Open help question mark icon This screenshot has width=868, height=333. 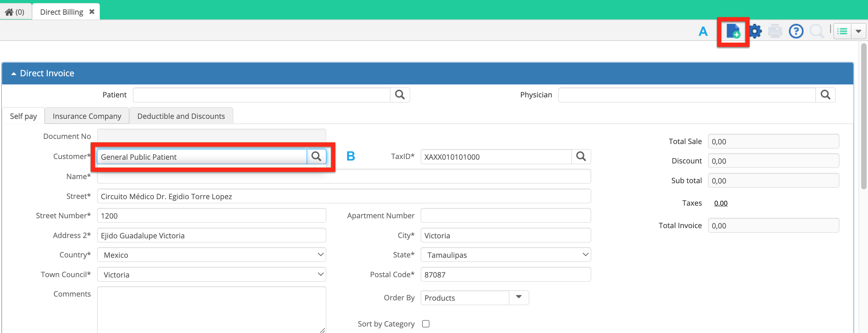tap(796, 31)
